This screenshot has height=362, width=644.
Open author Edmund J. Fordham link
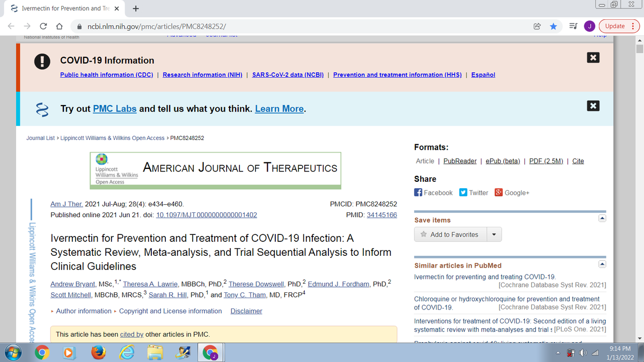pos(338,284)
